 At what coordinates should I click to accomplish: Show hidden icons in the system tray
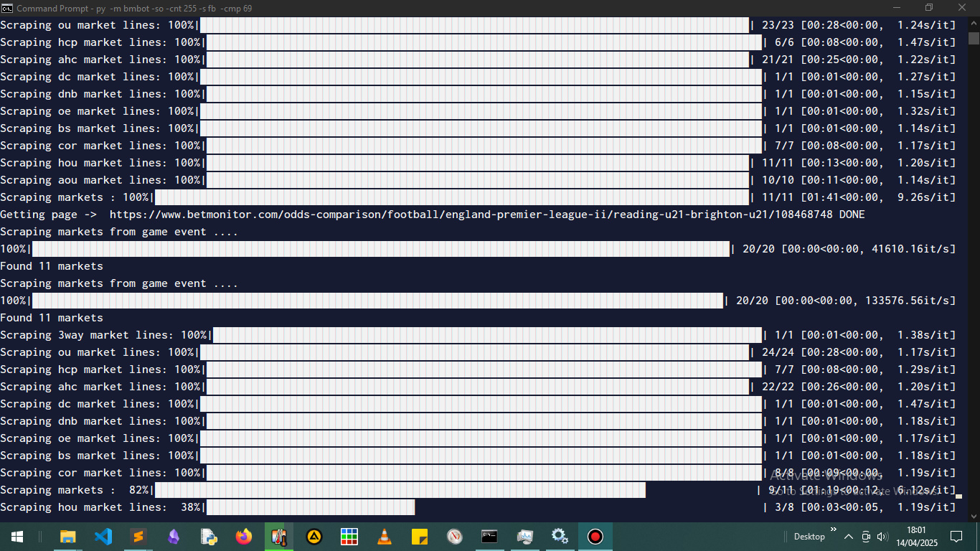tap(849, 537)
